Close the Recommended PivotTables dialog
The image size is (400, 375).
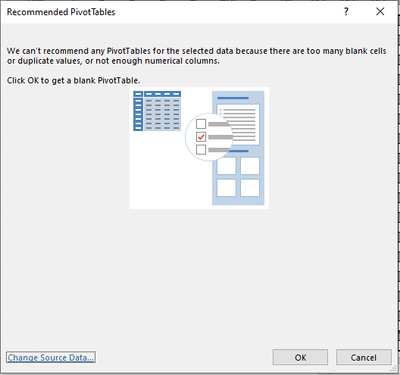pyautogui.click(x=380, y=12)
